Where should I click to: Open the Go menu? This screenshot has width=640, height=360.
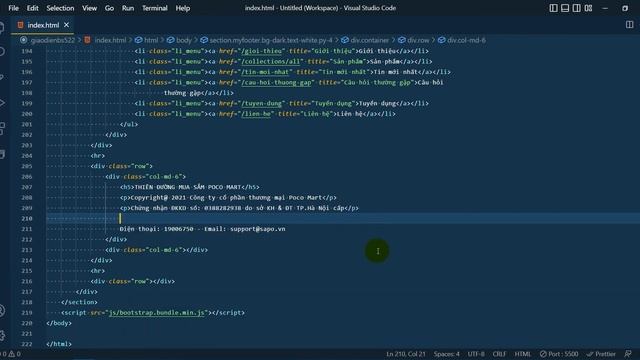tap(109, 8)
